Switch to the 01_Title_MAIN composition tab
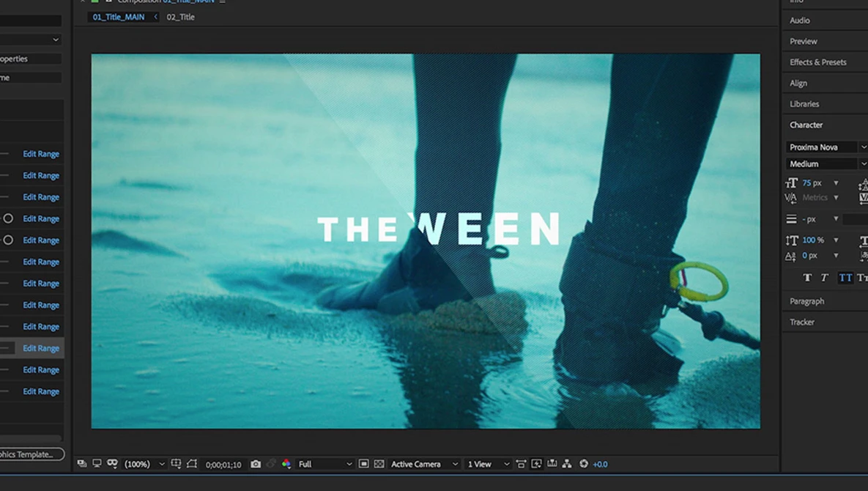868x491 pixels. (119, 17)
